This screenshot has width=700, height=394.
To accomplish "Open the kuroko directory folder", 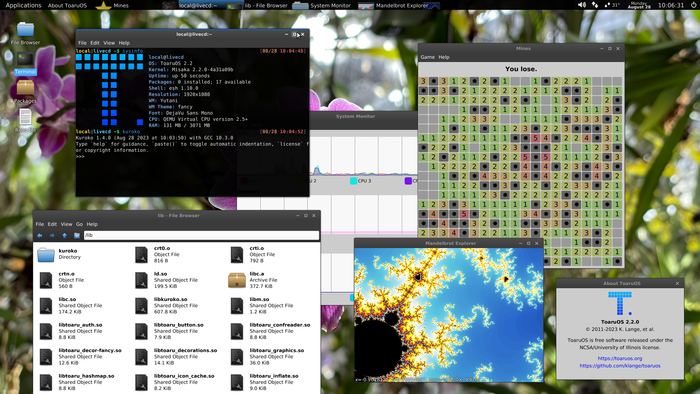I will tap(46, 254).
